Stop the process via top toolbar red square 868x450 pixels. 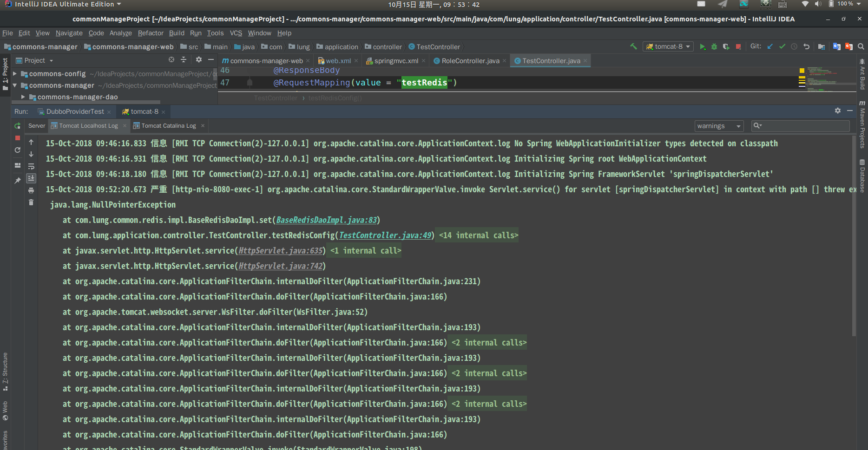(x=738, y=47)
